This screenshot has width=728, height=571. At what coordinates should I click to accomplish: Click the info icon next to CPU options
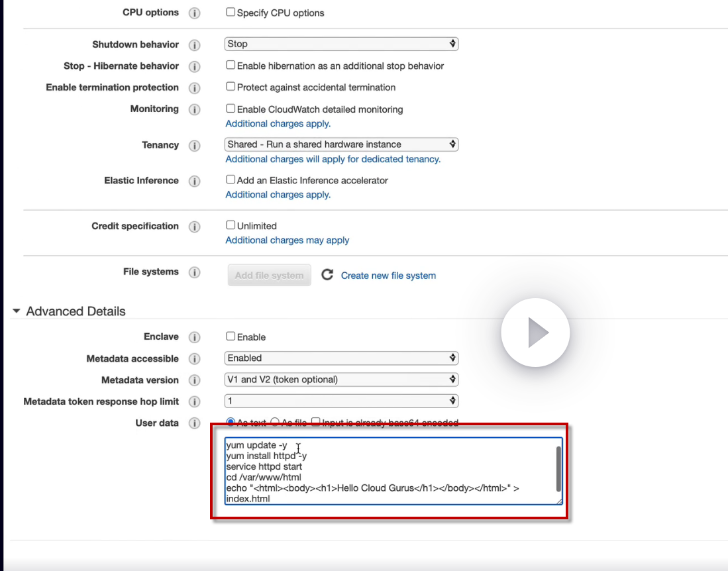pyautogui.click(x=195, y=13)
